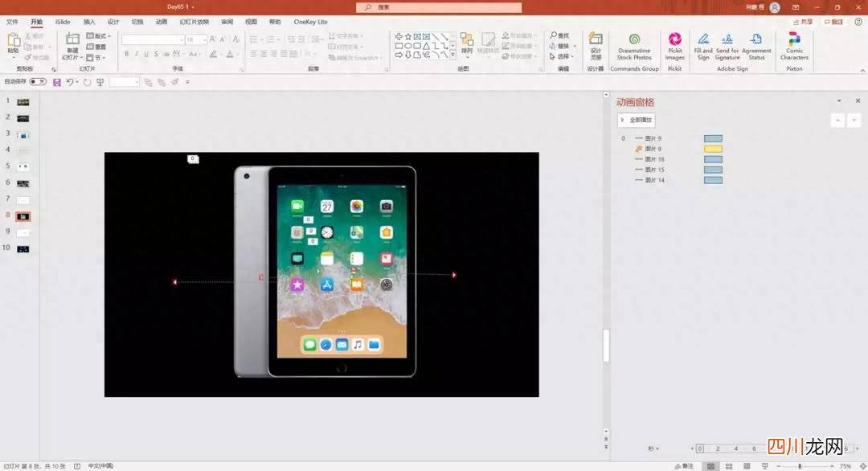Click the 备注 notes button in status bar
868x471 pixels.
pos(684,466)
